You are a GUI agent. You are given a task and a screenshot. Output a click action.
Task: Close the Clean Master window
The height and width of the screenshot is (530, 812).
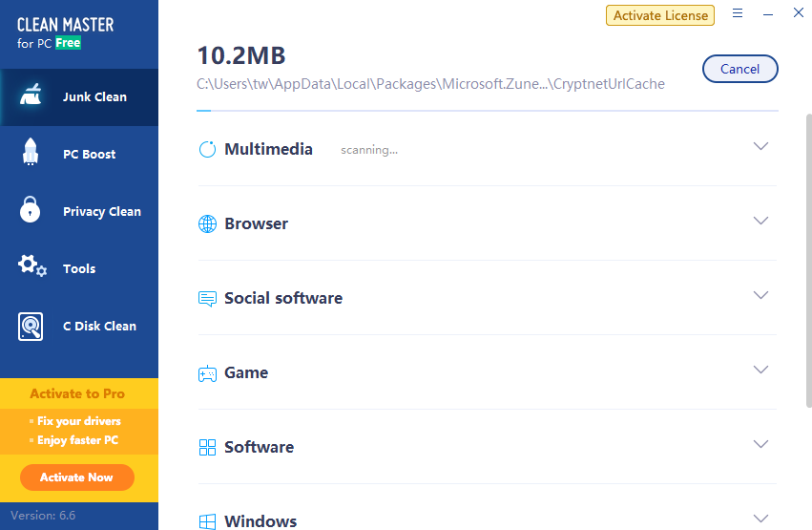coord(798,12)
